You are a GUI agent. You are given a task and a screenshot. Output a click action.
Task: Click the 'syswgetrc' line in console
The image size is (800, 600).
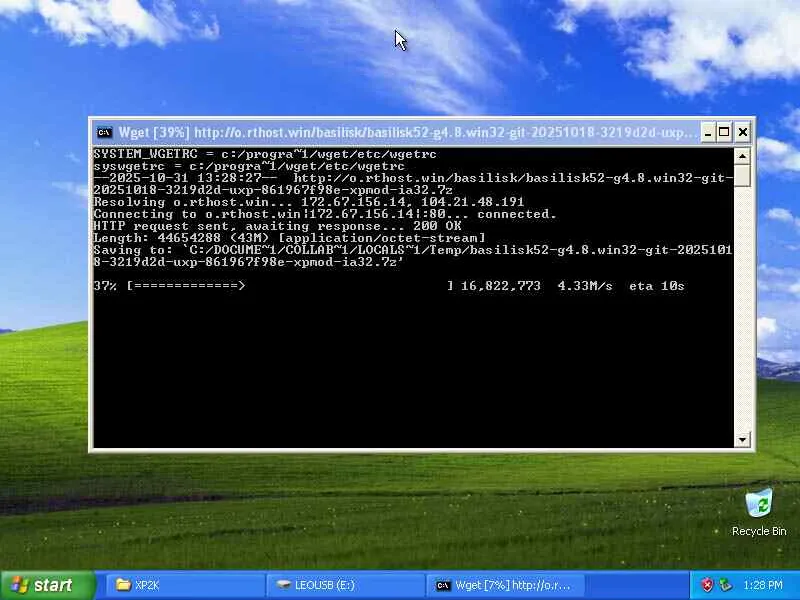coord(249,166)
